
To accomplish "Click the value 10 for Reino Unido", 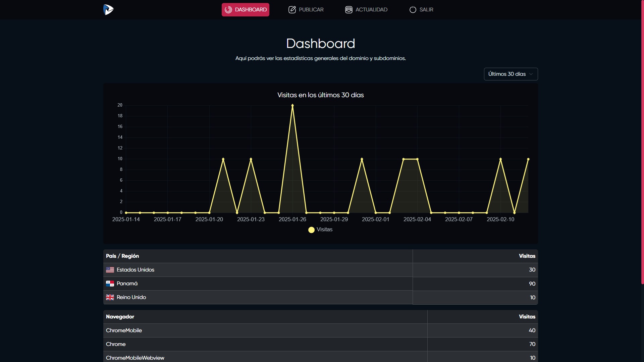I will pyautogui.click(x=533, y=298).
